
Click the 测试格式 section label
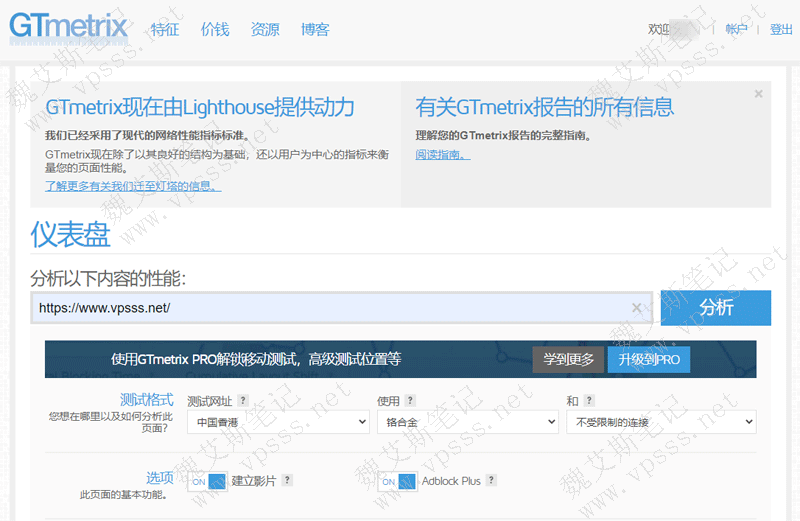(146, 400)
